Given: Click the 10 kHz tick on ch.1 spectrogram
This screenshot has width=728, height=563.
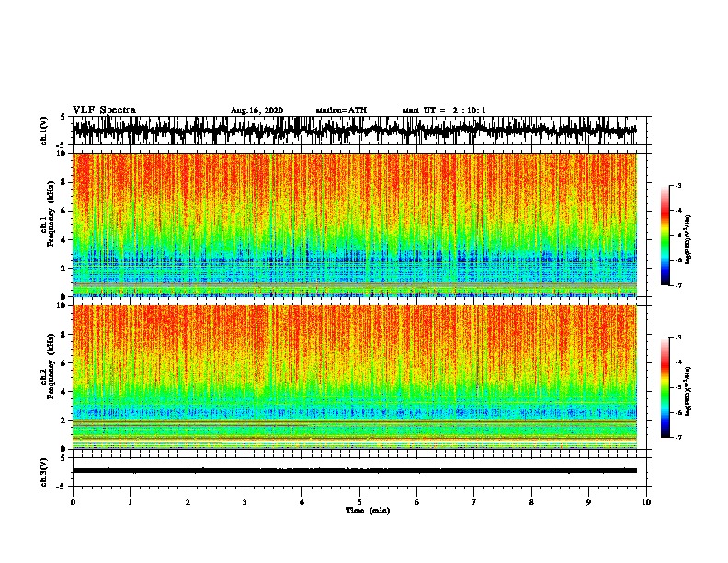Looking at the screenshot, I should pos(62,154).
